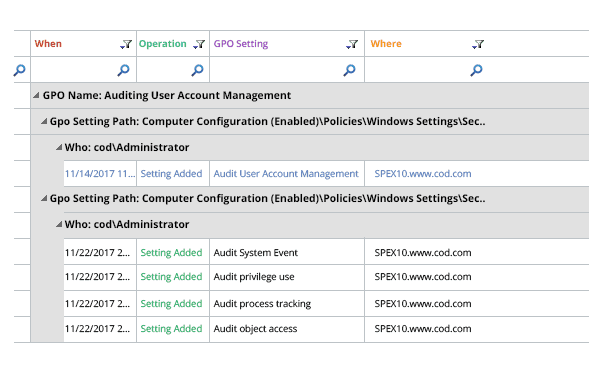
Task: Open the When column filter icon
Action: click(x=126, y=44)
